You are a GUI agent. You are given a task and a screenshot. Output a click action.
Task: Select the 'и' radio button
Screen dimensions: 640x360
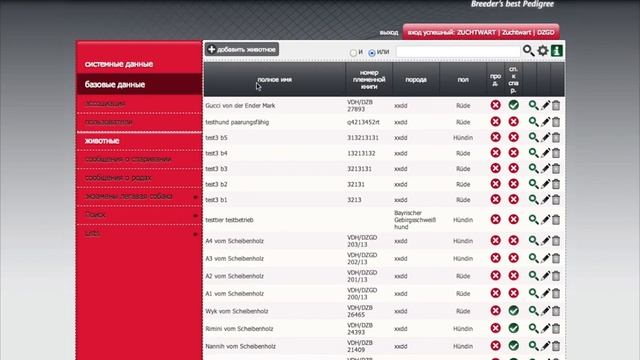tap(353, 53)
